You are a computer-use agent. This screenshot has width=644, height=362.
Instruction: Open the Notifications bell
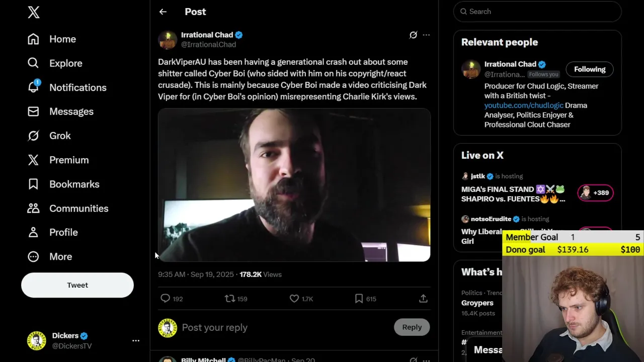click(33, 87)
